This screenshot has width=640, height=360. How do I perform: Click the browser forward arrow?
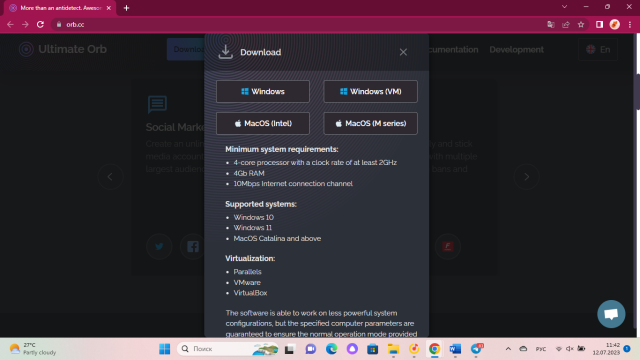click(x=25, y=24)
